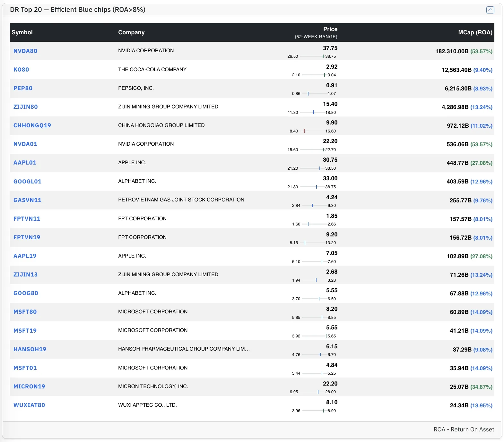Click the 12,563.40B market cap value
504x442 pixels.
[456, 70]
